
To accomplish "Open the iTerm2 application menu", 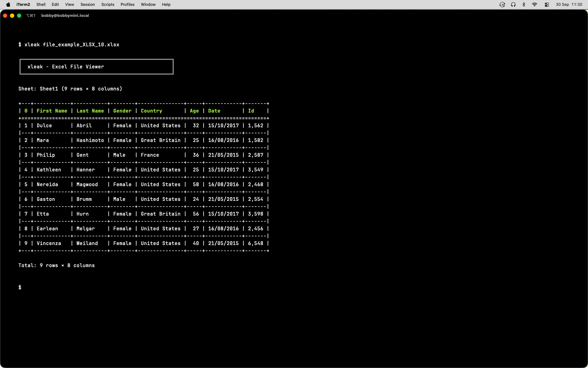I will pos(23,5).
